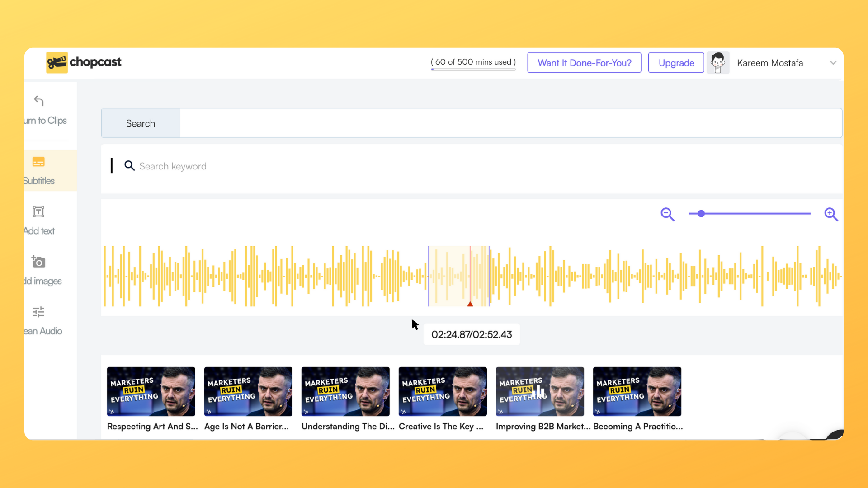This screenshot has width=868, height=488.
Task: Click the search magnifier inside the keyword field
Action: click(130, 166)
